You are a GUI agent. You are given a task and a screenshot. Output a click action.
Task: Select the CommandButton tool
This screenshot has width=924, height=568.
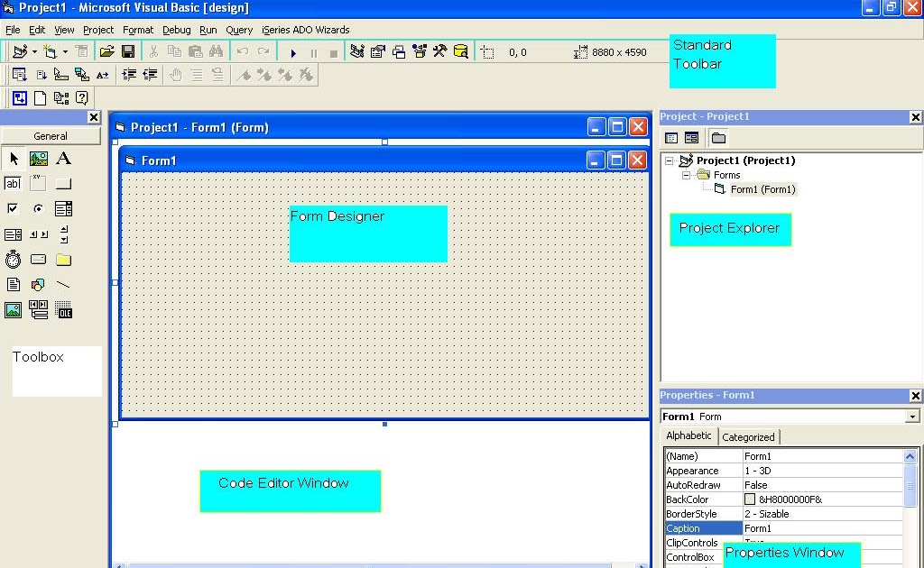point(65,183)
